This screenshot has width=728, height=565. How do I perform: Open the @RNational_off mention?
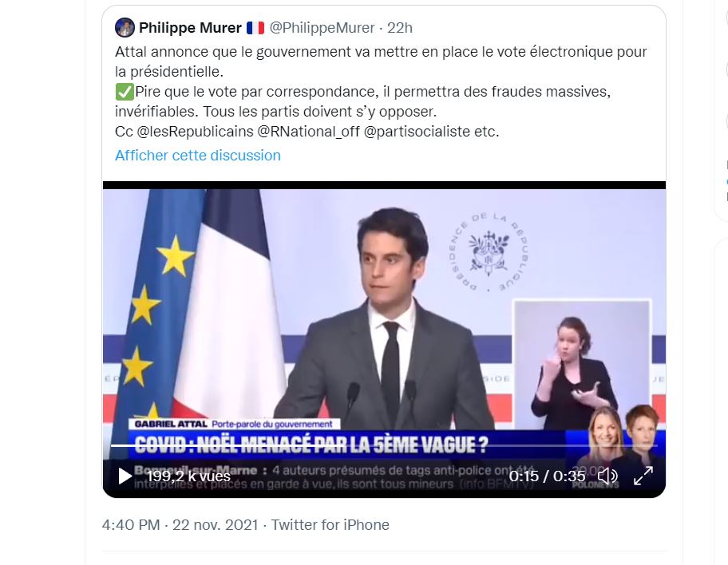[x=308, y=132]
